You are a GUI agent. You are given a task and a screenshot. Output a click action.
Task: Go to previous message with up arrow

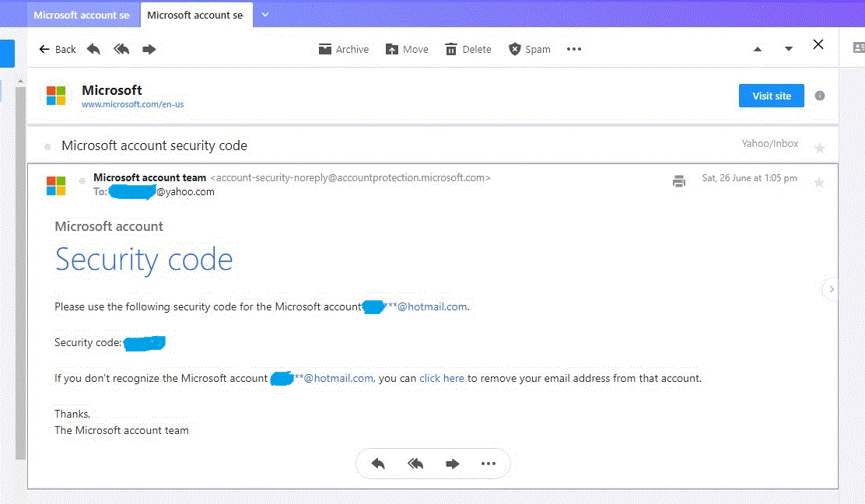(x=758, y=49)
